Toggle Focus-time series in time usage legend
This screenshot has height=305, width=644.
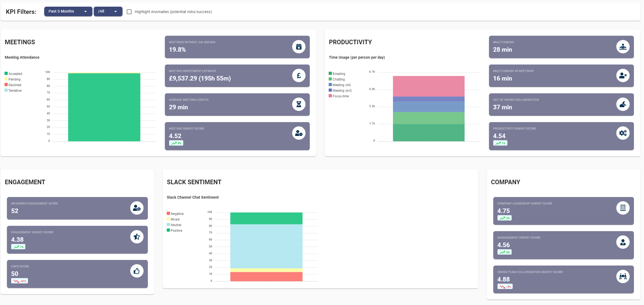(x=339, y=96)
